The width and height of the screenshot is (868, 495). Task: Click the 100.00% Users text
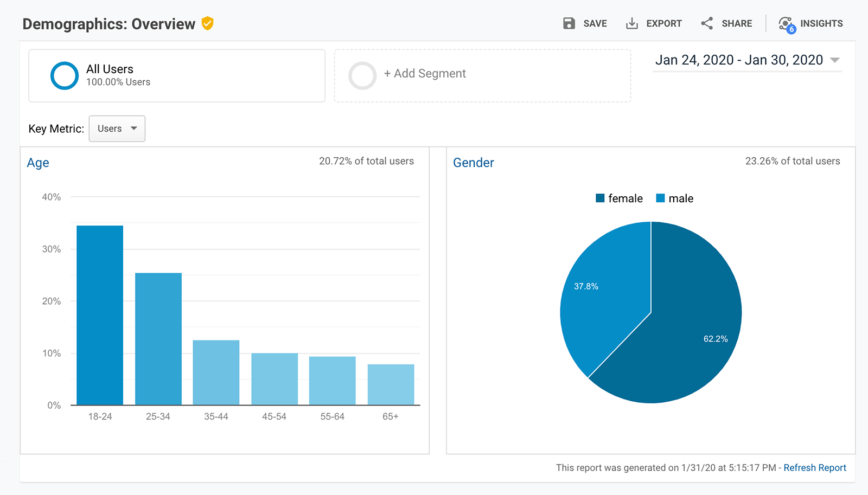point(118,82)
